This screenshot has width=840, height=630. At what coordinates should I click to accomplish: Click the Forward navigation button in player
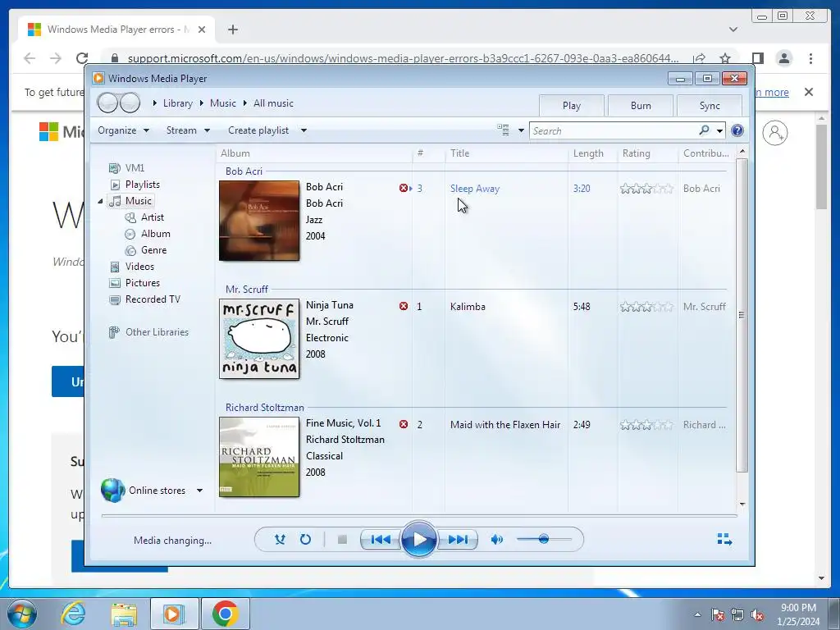point(130,103)
